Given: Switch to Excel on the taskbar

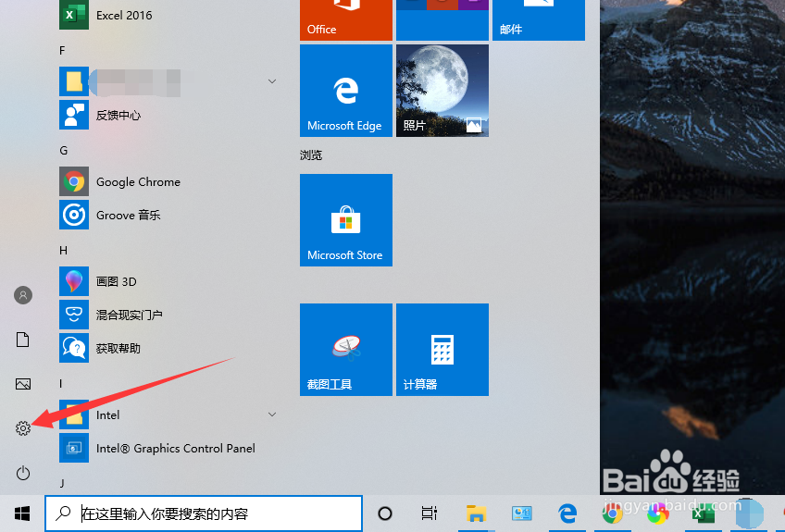Looking at the screenshot, I should coord(703,514).
